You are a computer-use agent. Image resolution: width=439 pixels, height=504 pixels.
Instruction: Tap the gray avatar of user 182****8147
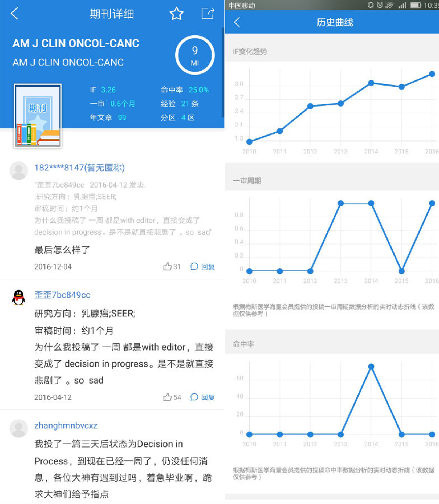(19, 170)
